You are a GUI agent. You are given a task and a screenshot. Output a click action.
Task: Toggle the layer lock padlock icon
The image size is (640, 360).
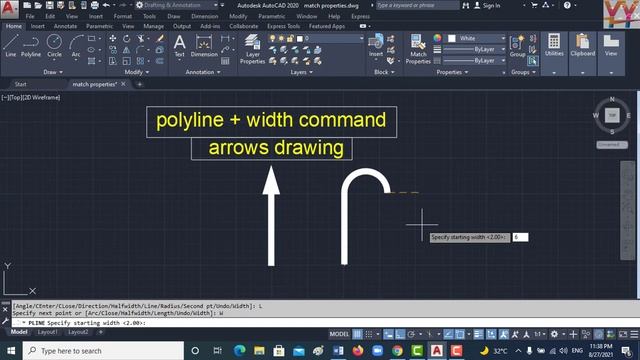290,38
